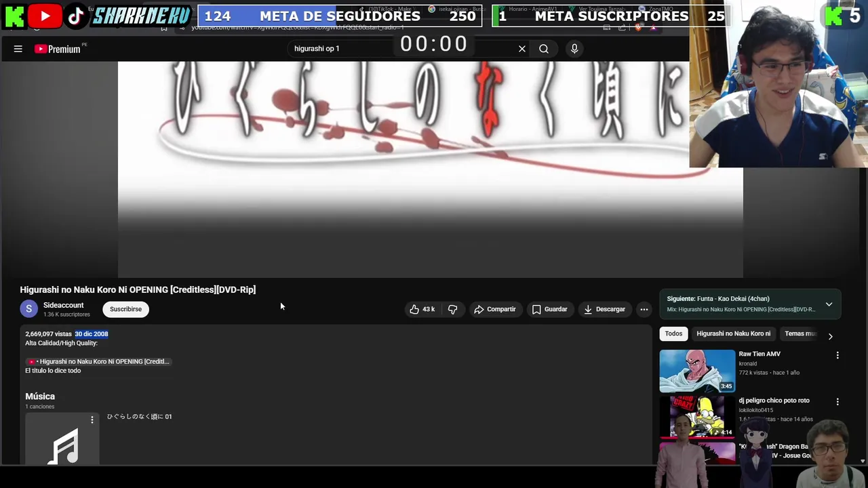Clear the search box with the X

(x=522, y=49)
